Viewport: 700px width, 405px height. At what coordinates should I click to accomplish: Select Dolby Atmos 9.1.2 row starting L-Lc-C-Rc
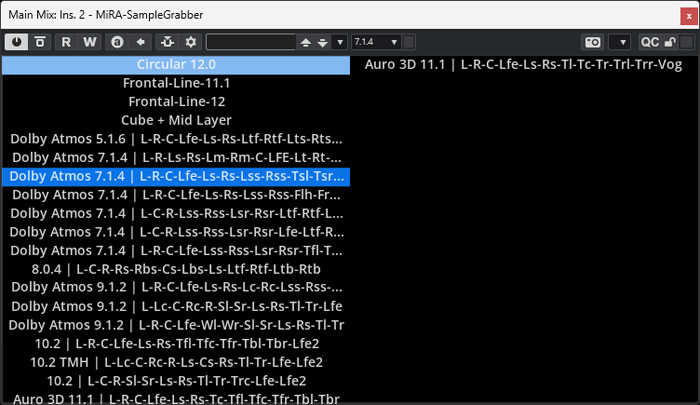pos(176,306)
